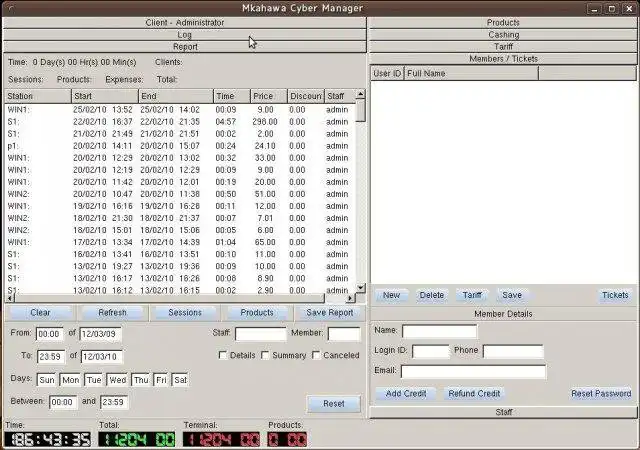This screenshot has height=450, width=640.
Task: Click the horizontal scrollbar left arrow
Action: [x=10, y=299]
